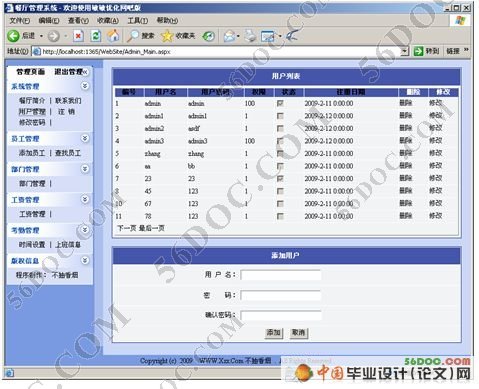Click 下一页 pagination link

(126, 228)
